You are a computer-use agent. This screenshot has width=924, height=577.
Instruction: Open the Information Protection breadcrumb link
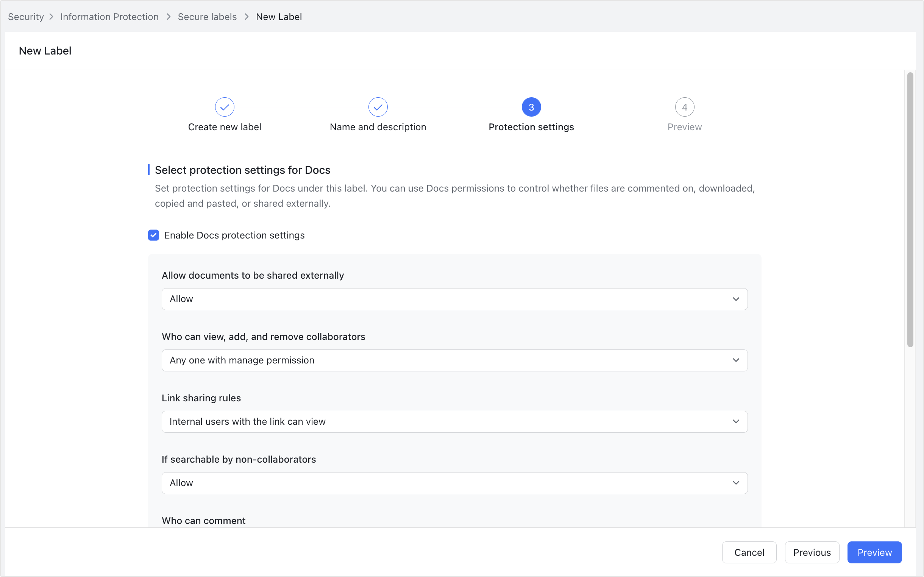point(109,17)
